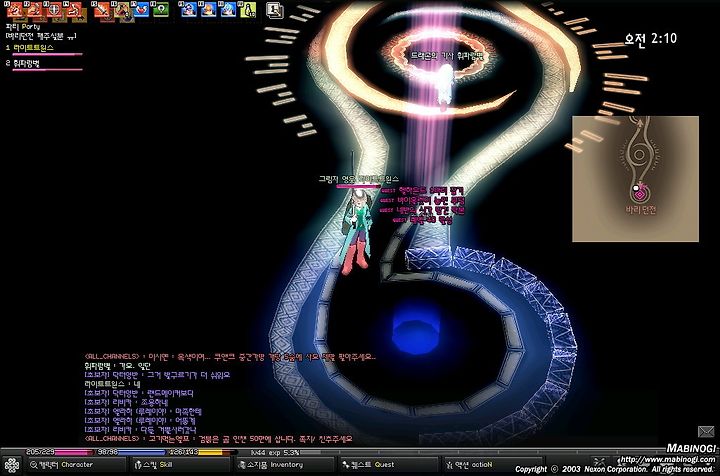Image resolution: width=720 pixels, height=476 pixels.
Task: Click the overlapping windows icon beside the hotbar
Action: [x=275, y=10]
